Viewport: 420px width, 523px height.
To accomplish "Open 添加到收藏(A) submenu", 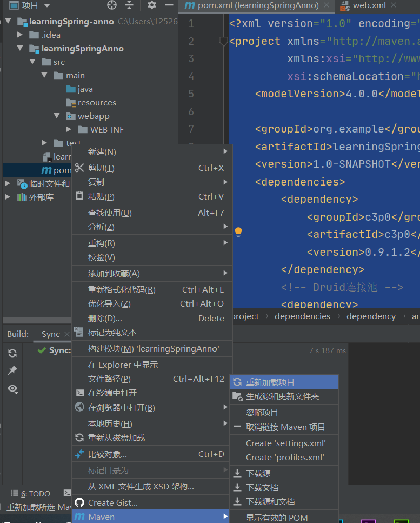I will coord(152,274).
